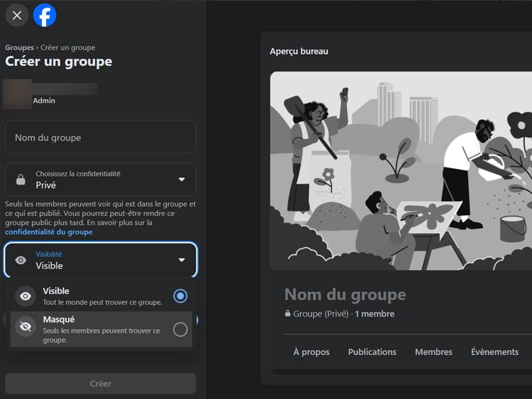Collapse the Visibilité dropdown
The height and width of the screenshot is (399, 532).
(100, 260)
